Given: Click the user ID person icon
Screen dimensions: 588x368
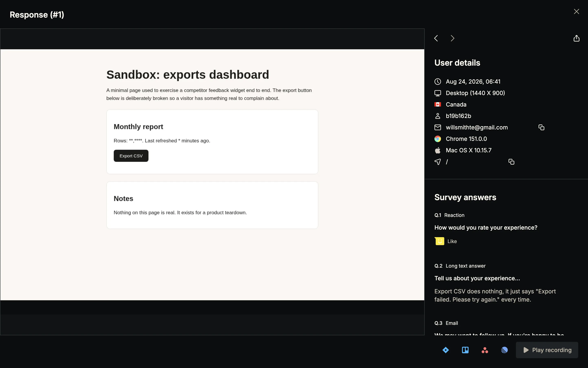Looking at the screenshot, I should [438, 116].
